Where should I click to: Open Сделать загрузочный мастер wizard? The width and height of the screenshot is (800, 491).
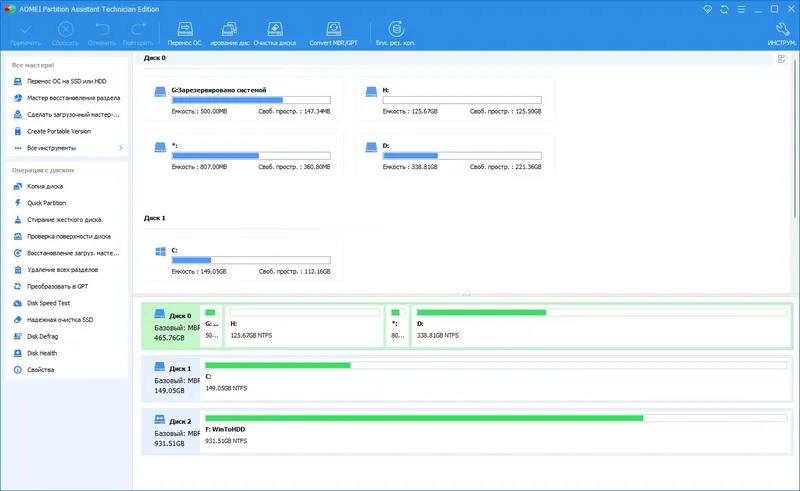click(x=67, y=115)
